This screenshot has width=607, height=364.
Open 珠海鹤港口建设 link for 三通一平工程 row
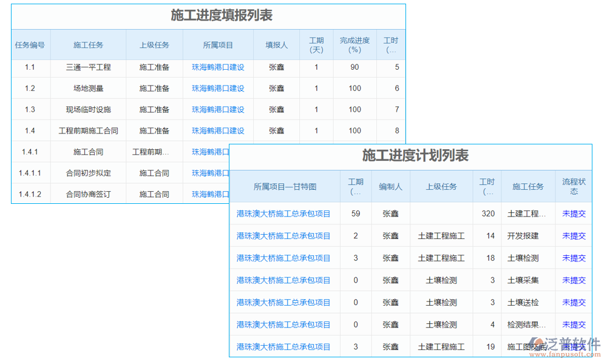coord(219,67)
